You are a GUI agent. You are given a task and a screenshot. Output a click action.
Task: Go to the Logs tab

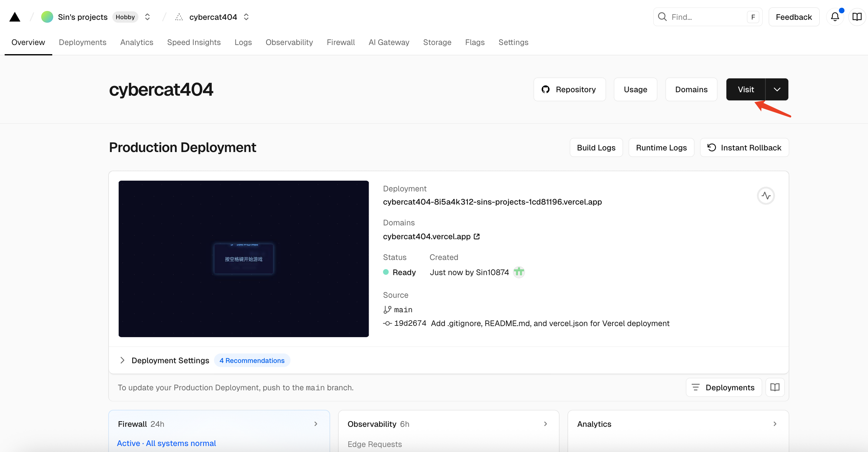[x=243, y=42]
